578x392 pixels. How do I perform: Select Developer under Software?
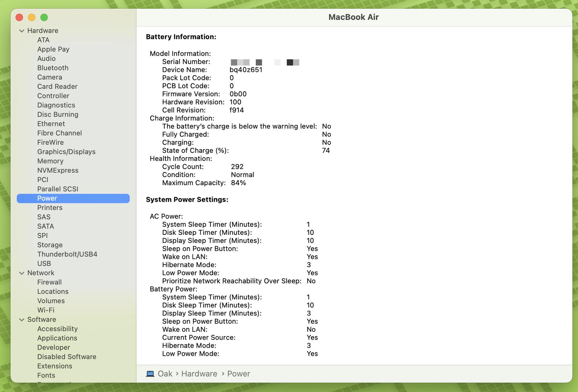click(53, 347)
